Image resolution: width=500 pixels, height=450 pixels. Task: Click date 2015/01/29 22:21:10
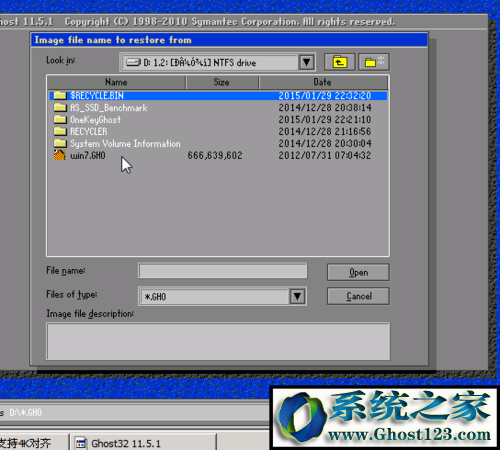tap(325, 119)
